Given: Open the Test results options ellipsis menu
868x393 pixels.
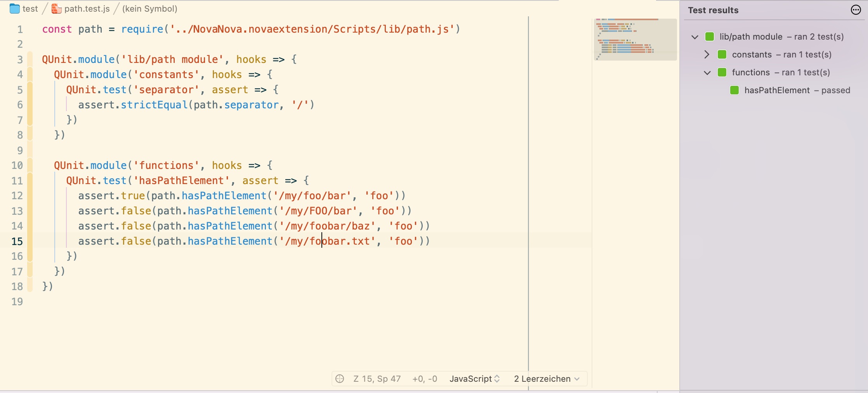Looking at the screenshot, I should tap(856, 10).
